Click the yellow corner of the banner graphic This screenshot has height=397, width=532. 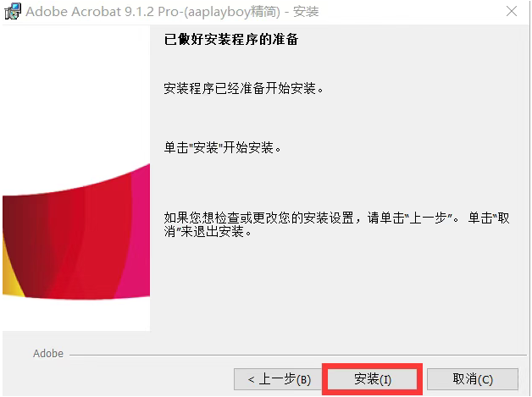(x=10, y=274)
